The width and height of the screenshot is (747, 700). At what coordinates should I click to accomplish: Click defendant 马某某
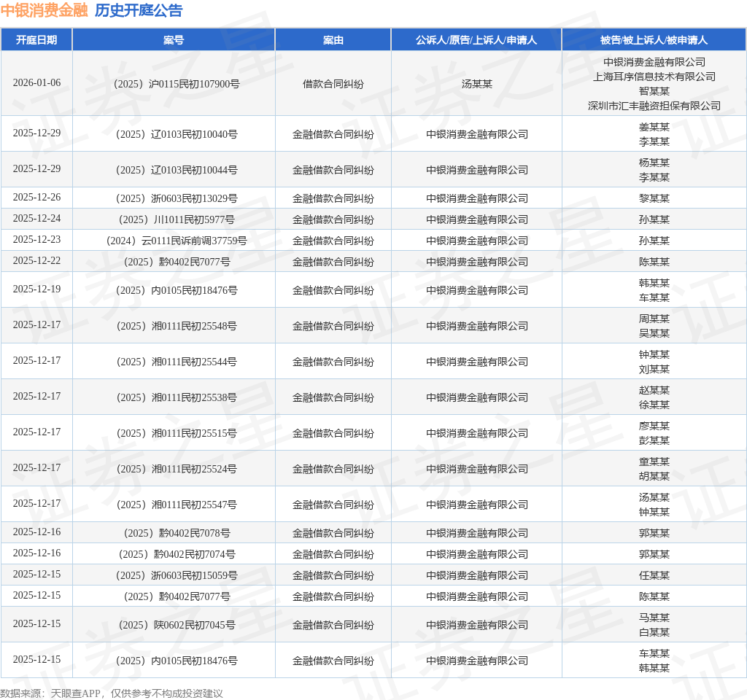(x=654, y=618)
